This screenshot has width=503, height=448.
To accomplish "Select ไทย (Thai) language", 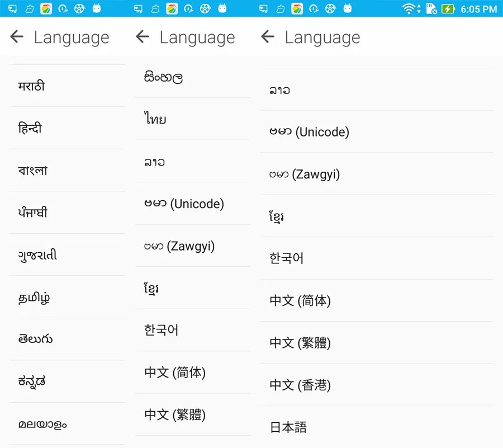I will click(x=193, y=119).
